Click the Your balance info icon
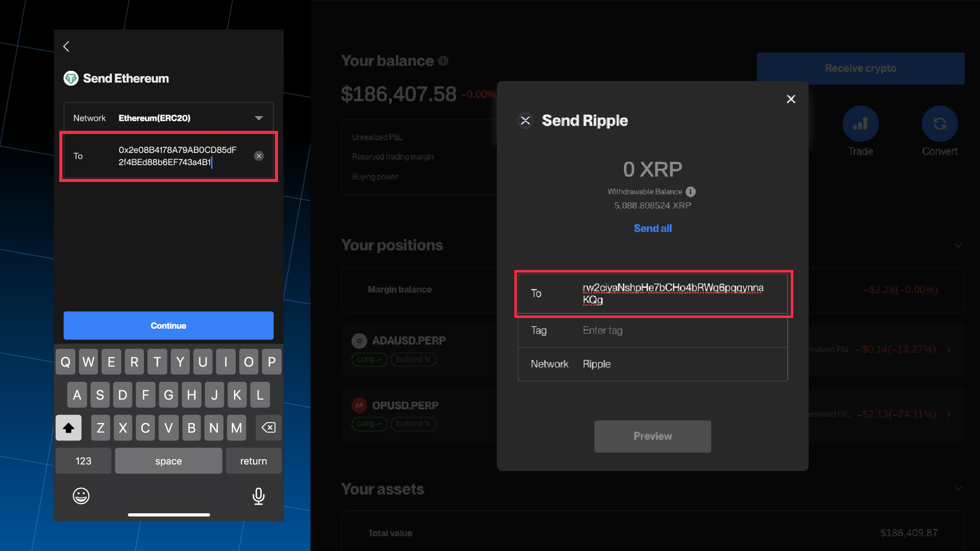 443,61
